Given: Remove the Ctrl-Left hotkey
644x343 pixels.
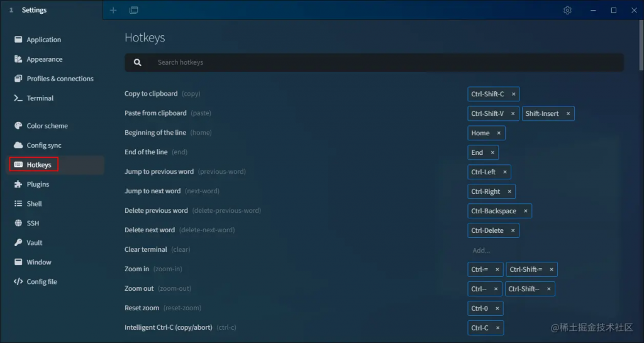Looking at the screenshot, I should 505,172.
